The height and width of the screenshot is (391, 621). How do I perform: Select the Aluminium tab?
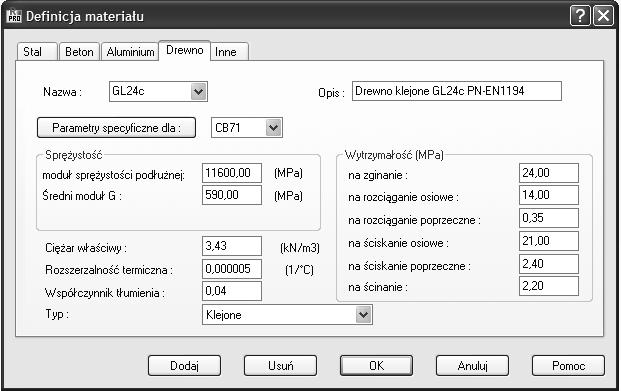point(130,51)
